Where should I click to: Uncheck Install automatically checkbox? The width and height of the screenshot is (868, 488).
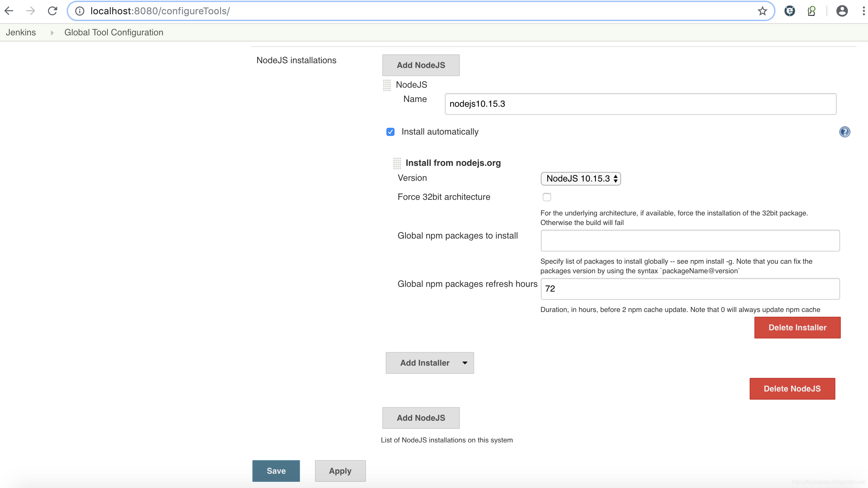(x=390, y=132)
